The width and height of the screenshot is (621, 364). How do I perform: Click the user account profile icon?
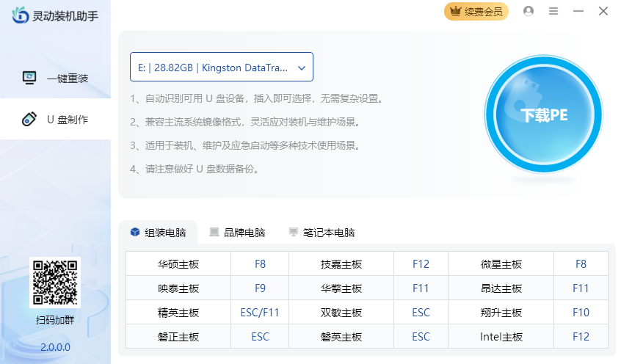[x=529, y=11]
